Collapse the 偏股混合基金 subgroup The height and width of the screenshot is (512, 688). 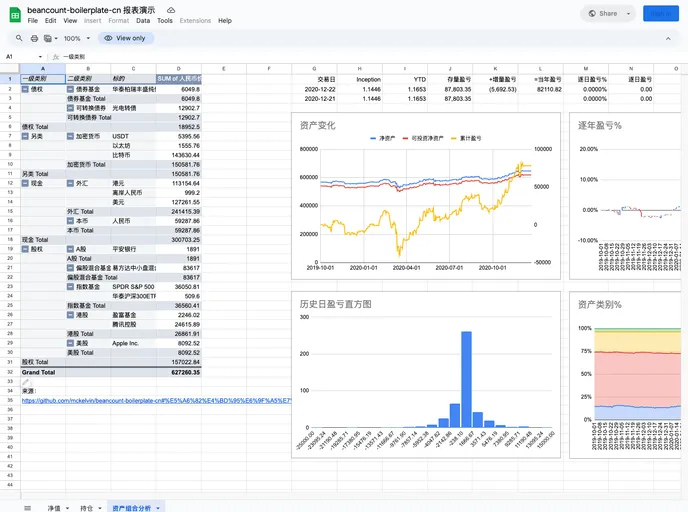pyautogui.click(x=70, y=268)
